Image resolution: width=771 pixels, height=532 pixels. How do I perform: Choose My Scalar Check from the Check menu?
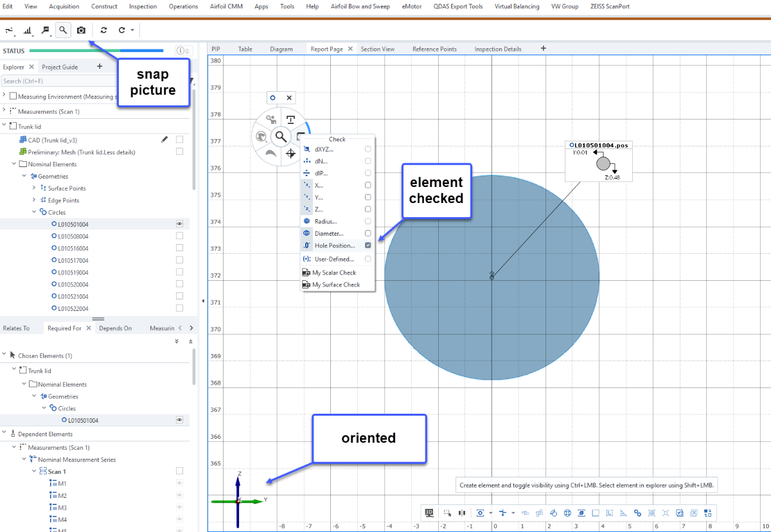coord(333,272)
